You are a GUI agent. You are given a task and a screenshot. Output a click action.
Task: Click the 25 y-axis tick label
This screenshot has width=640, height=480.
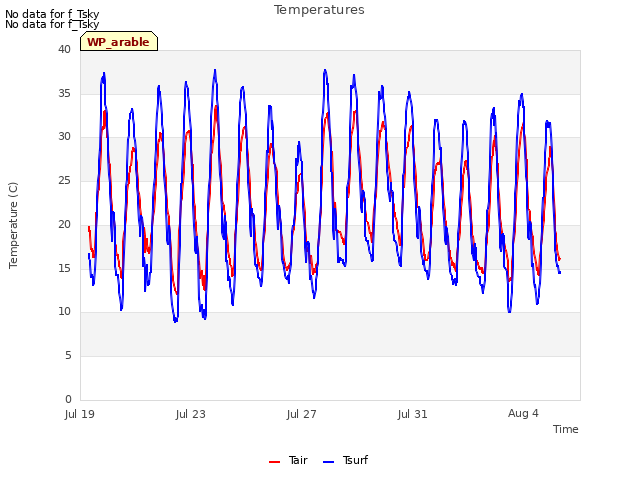coord(64,180)
